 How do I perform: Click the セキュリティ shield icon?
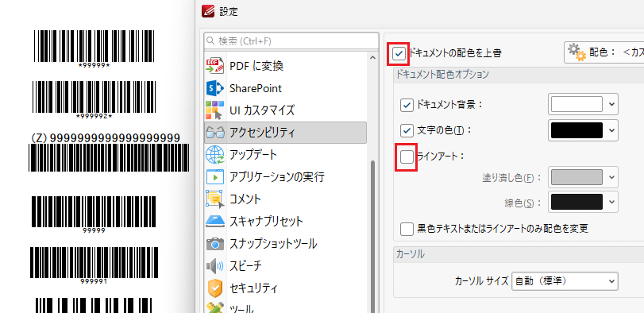(215, 288)
